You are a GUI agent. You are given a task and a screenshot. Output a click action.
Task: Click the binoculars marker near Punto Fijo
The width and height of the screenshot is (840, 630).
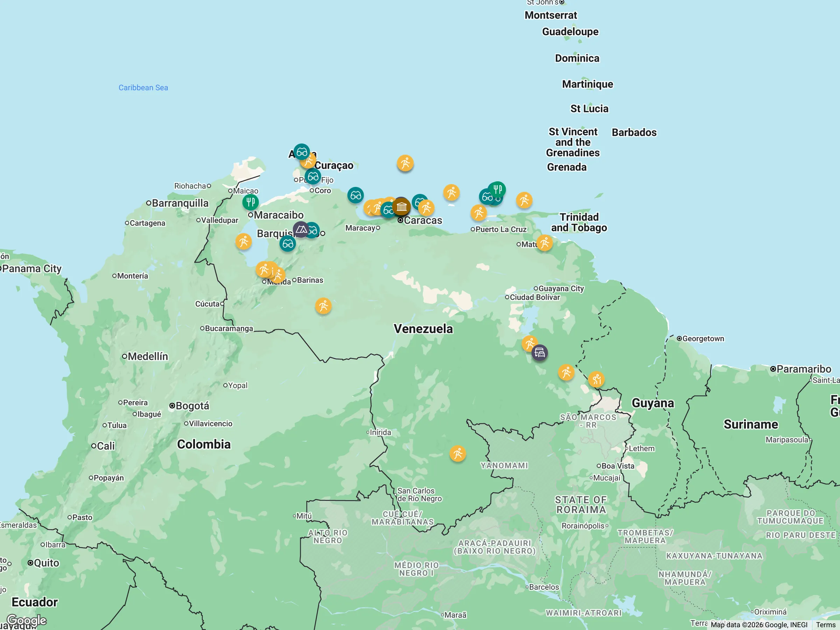pyautogui.click(x=313, y=177)
